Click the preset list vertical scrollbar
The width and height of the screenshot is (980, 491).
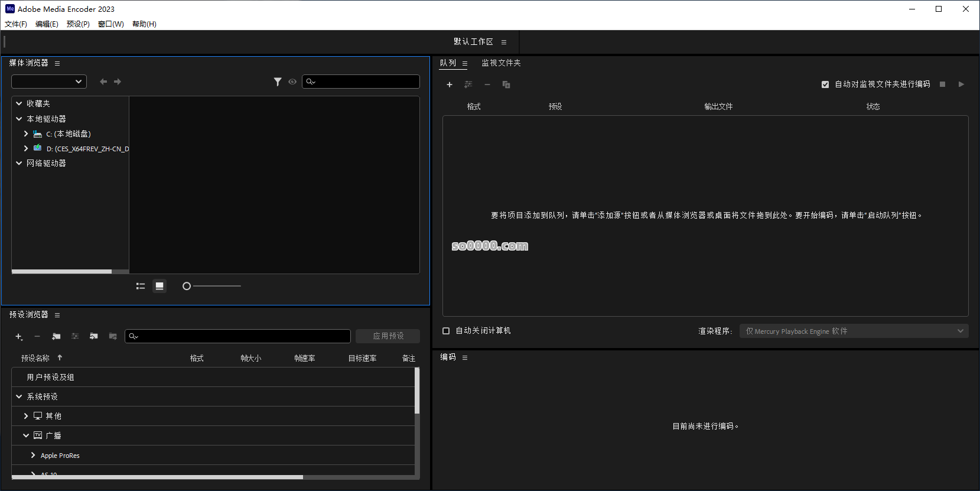(417, 391)
